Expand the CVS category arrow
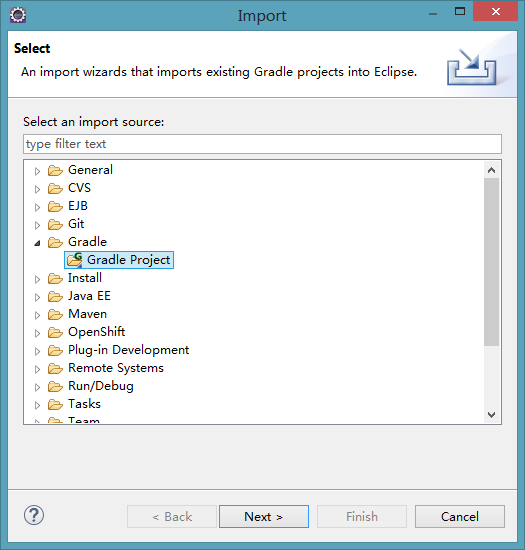 coord(37,189)
